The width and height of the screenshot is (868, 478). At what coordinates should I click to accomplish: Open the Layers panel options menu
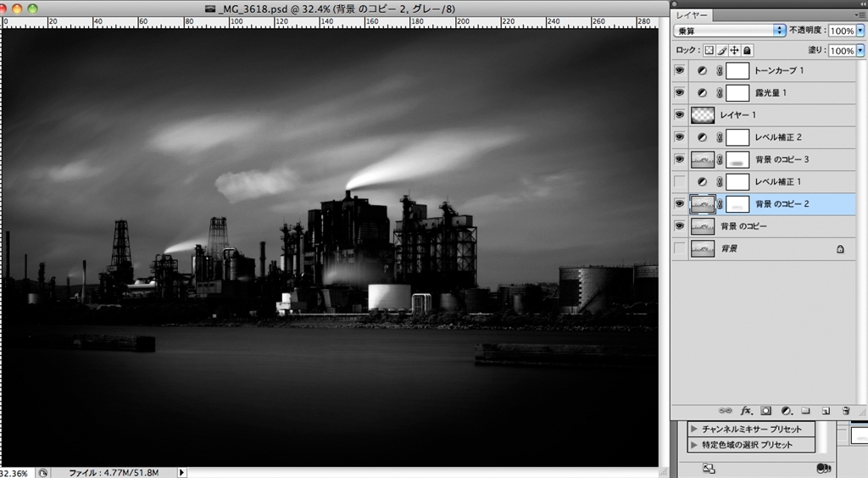point(860,14)
